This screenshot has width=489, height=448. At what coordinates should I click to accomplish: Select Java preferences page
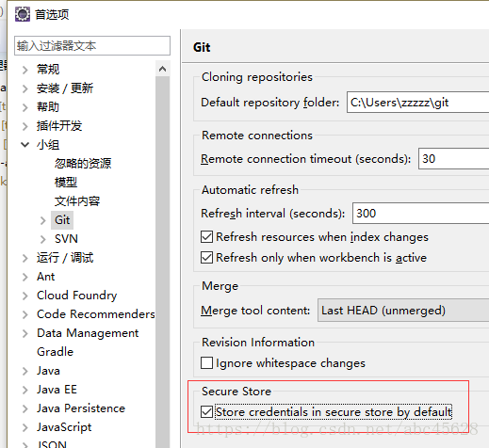[x=48, y=371]
